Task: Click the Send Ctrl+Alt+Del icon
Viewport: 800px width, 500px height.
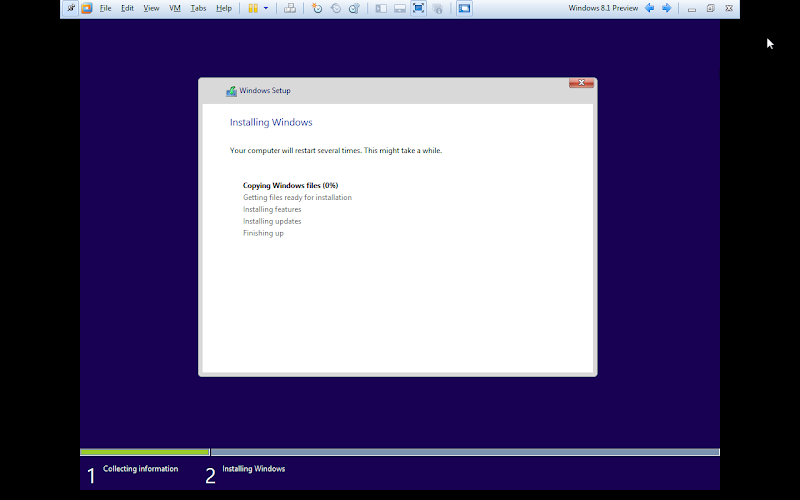Action: pyautogui.click(x=290, y=8)
